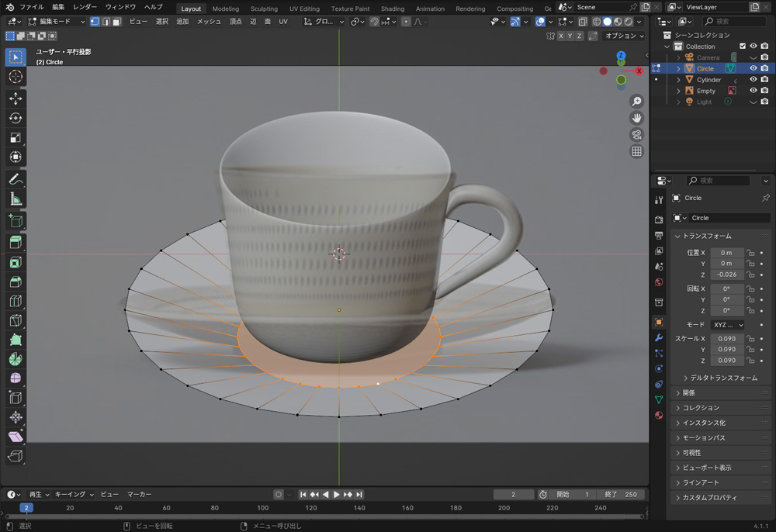Click the viewport zoom magnifier icon

click(637, 102)
